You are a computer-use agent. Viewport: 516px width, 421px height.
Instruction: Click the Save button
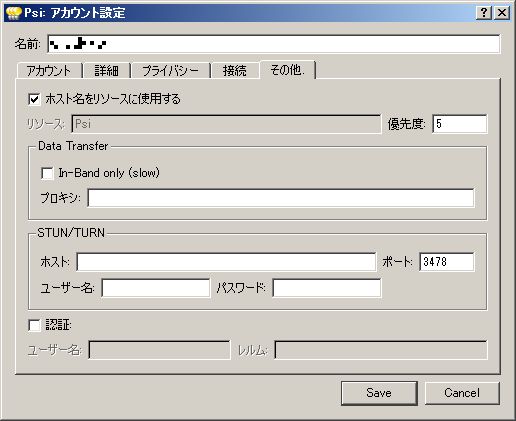pos(379,393)
